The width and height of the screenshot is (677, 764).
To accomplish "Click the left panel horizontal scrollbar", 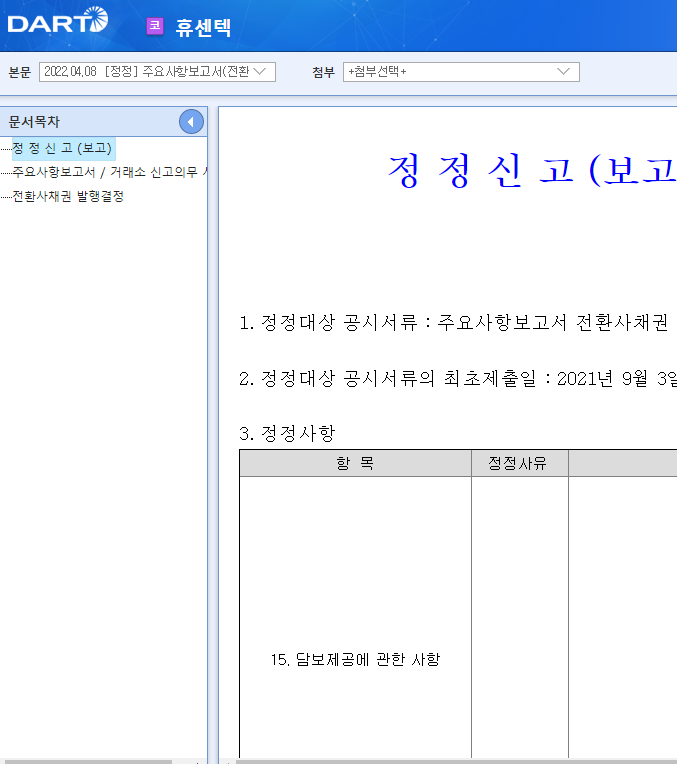I will coord(86,762).
